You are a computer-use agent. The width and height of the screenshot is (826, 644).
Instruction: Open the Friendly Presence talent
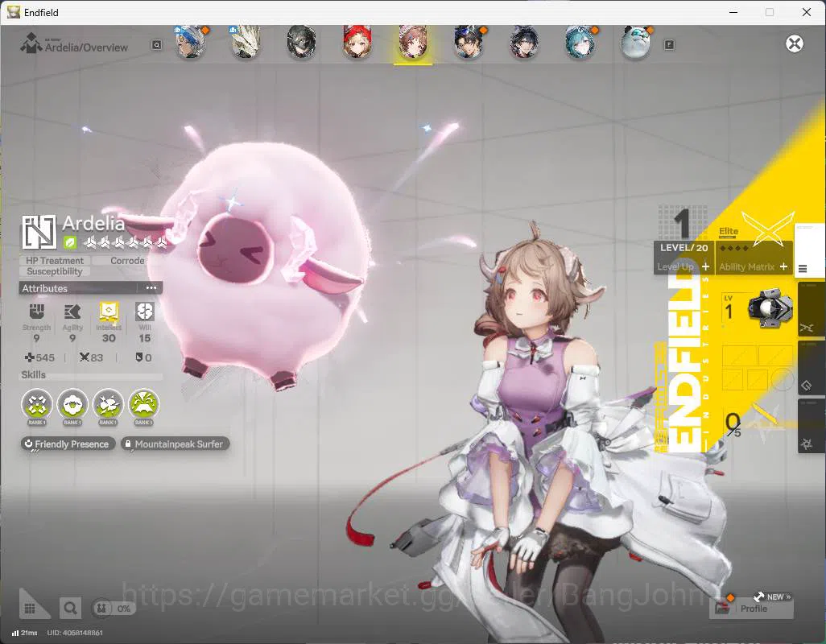click(68, 444)
